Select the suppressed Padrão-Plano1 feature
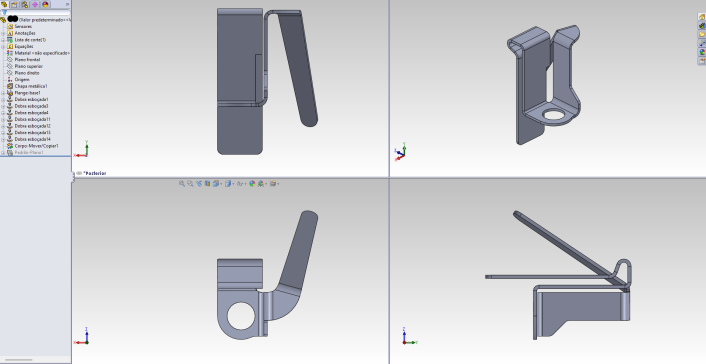 [x=28, y=153]
